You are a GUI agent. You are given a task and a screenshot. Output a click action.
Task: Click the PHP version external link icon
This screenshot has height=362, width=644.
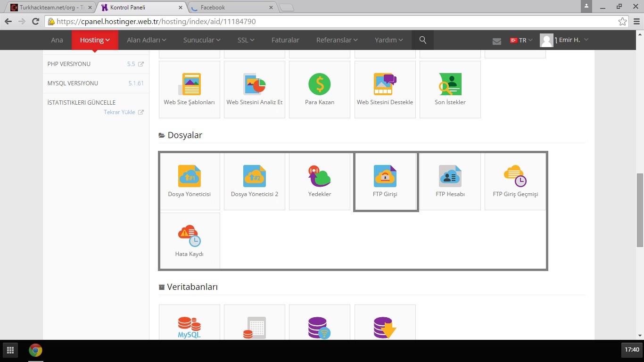[x=140, y=64]
